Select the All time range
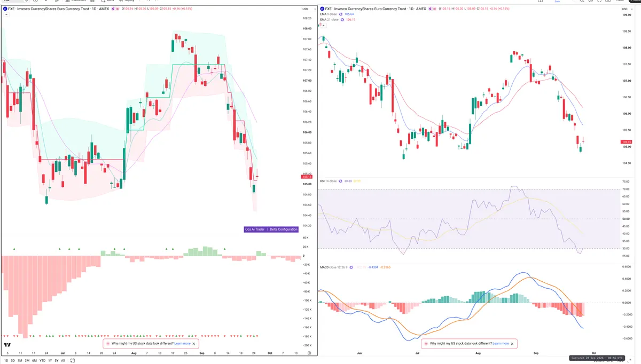Screen dimensions: 641x364 (63, 361)
